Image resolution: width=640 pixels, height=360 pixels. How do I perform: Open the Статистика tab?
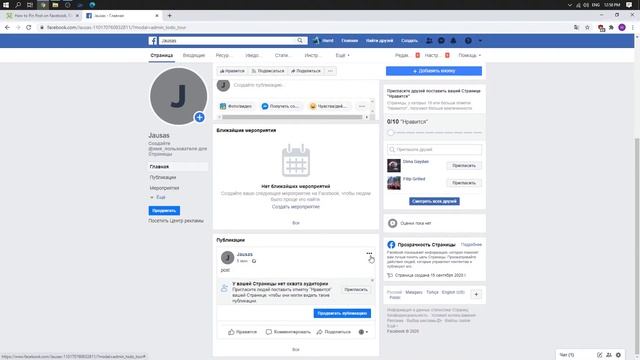pyautogui.click(x=282, y=55)
